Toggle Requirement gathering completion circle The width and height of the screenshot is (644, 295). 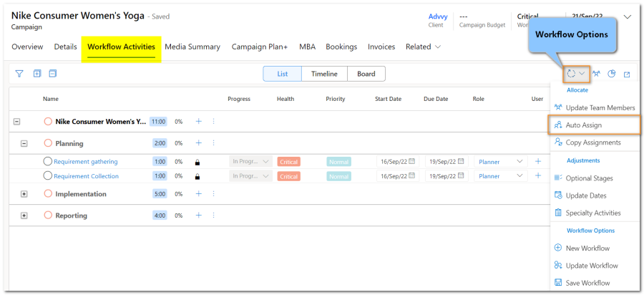[48, 162]
